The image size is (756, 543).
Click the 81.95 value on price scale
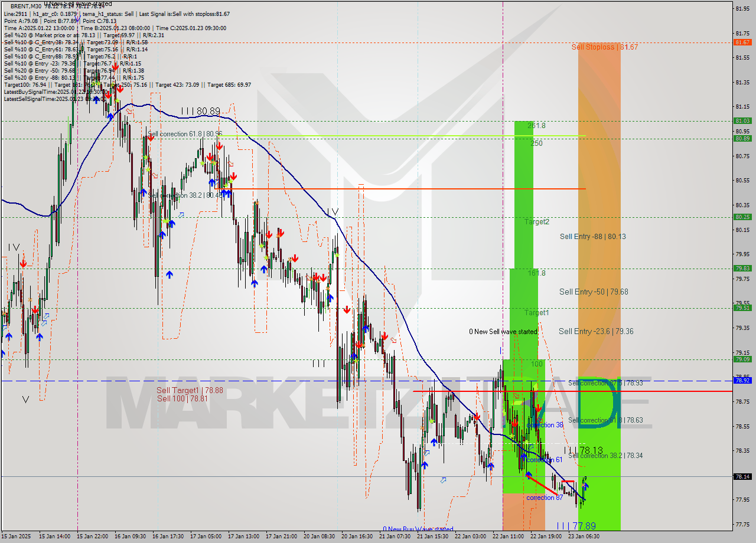click(x=742, y=8)
